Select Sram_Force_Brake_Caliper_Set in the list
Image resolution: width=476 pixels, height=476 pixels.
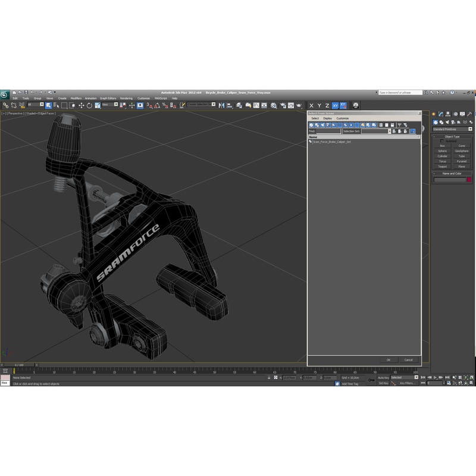(331, 143)
